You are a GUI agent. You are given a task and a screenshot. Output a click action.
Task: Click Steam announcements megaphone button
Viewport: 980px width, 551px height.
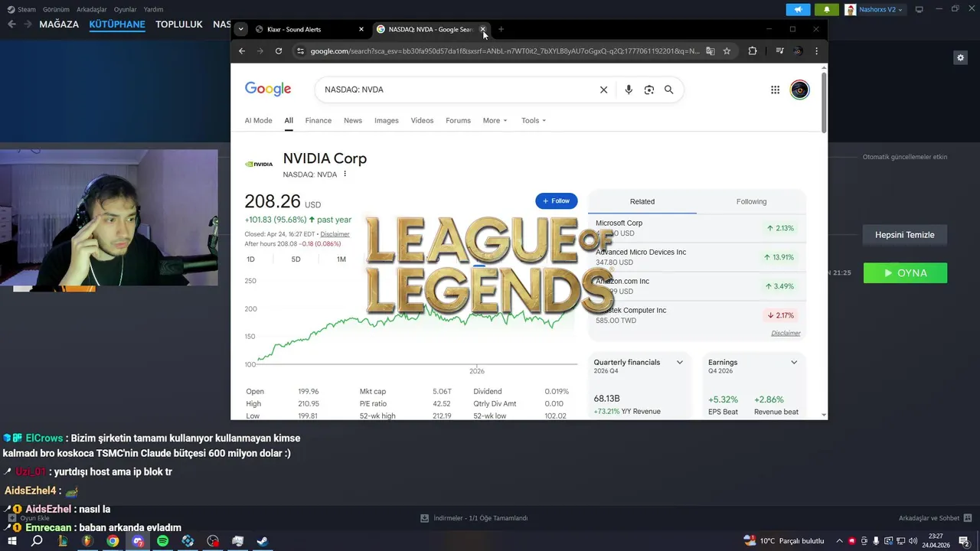point(798,10)
